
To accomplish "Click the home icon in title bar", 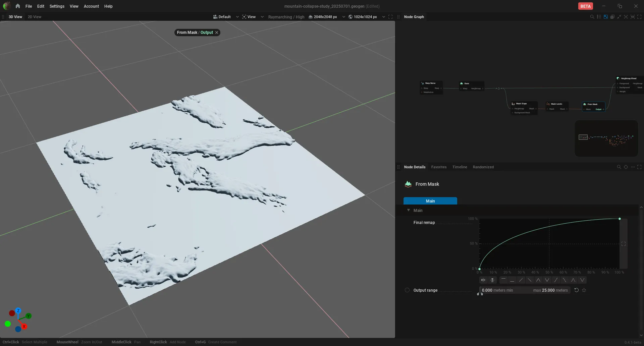I will coord(18,6).
